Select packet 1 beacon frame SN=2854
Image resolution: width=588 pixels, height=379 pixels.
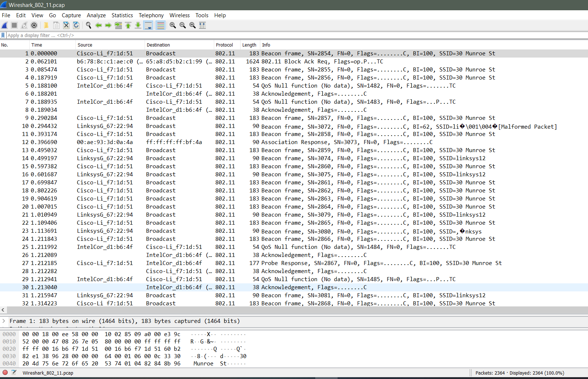tap(294, 54)
